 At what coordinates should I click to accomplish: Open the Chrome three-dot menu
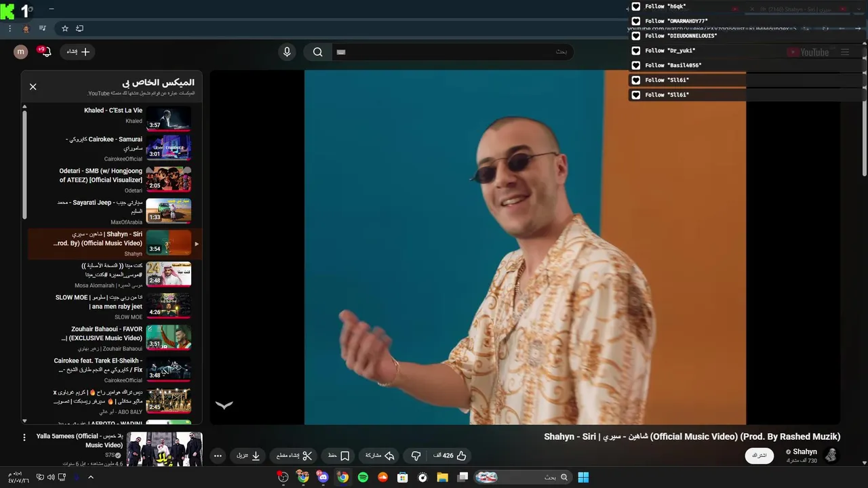pos(9,28)
